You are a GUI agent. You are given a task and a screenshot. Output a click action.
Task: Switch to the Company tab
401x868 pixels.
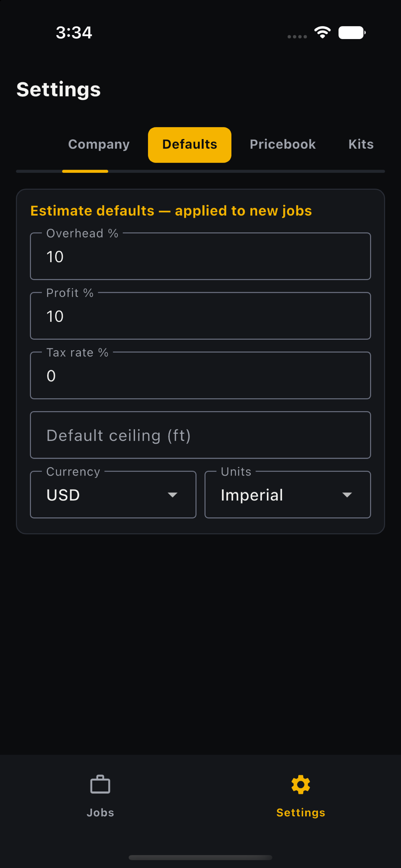coord(99,145)
